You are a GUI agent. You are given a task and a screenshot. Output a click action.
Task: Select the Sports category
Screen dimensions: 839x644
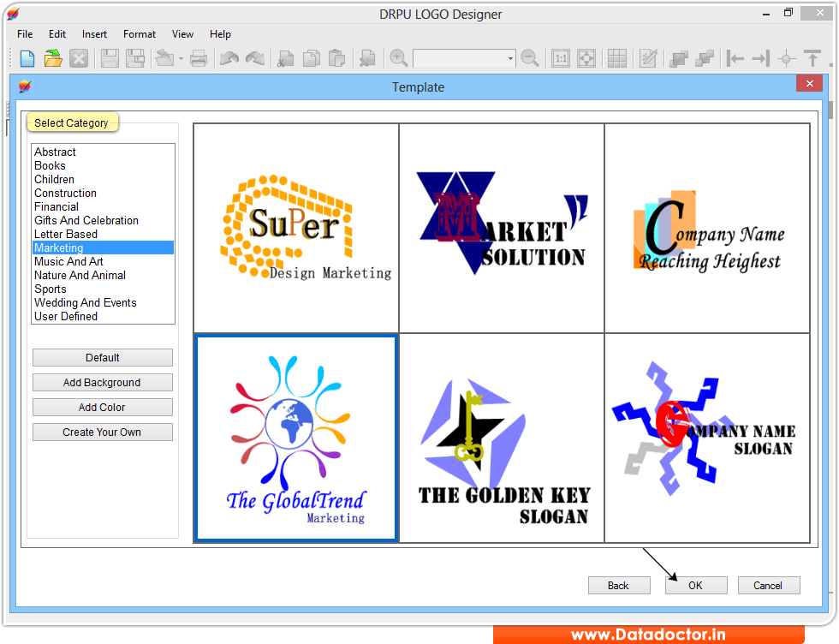coord(51,289)
